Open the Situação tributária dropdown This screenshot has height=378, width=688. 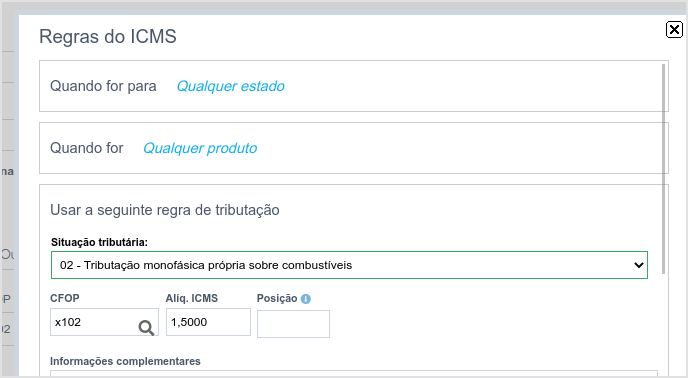(349, 265)
